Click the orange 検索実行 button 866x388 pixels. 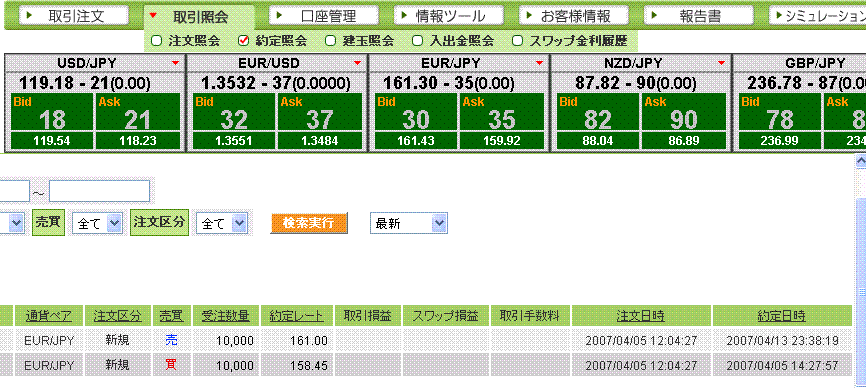coord(309,223)
